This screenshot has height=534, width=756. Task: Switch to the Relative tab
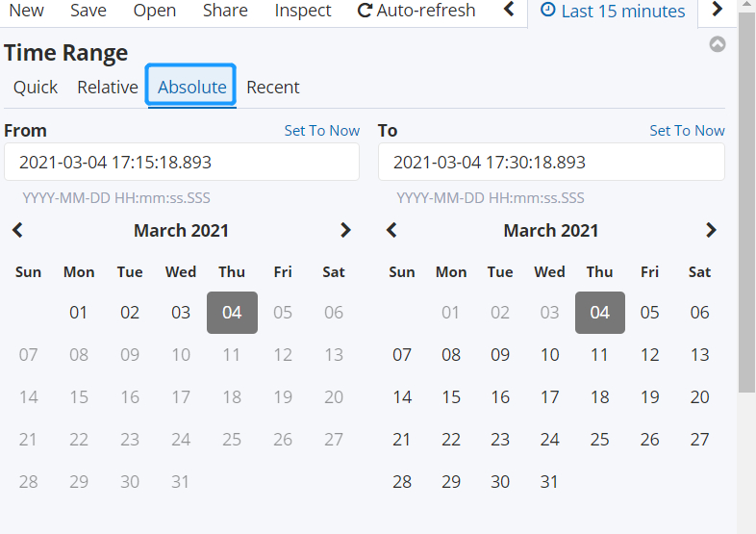click(108, 87)
